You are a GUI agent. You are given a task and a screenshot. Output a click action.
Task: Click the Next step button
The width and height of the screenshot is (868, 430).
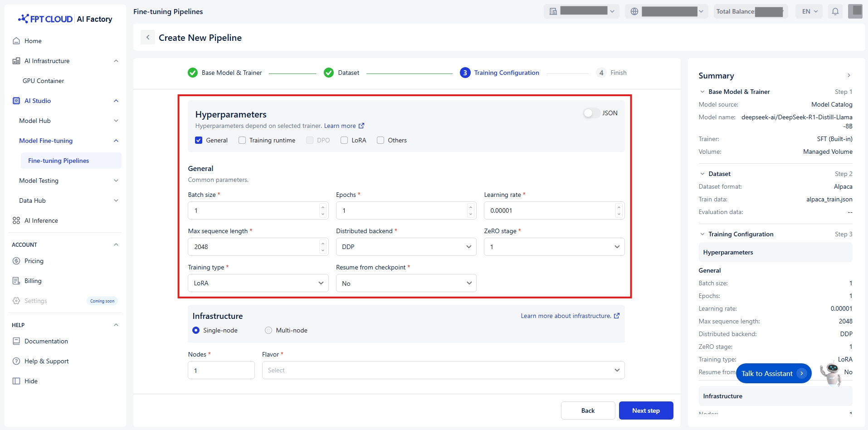pos(646,410)
